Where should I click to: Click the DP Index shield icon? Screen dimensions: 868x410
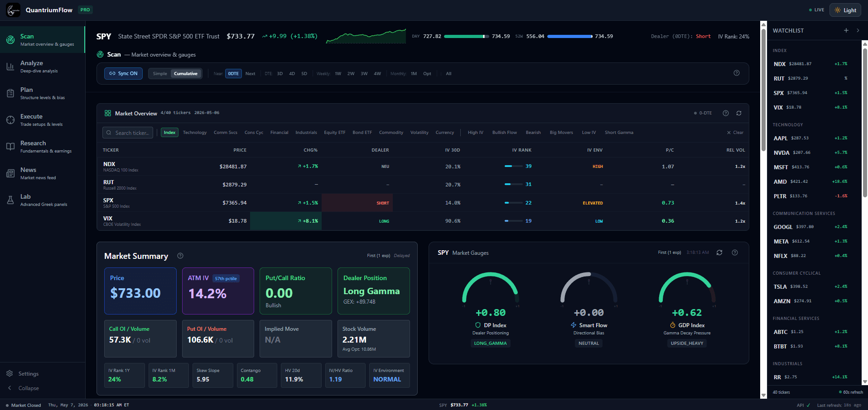[x=477, y=325]
